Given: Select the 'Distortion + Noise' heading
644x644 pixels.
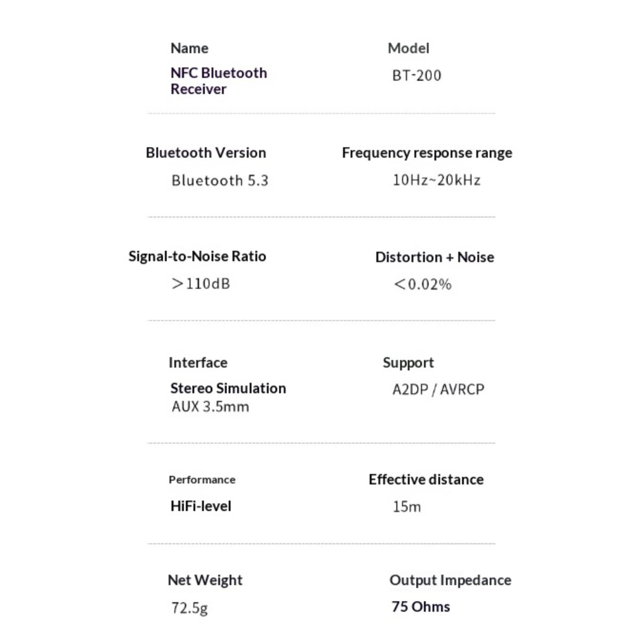Looking at the screenshot, I should point(435,257).
